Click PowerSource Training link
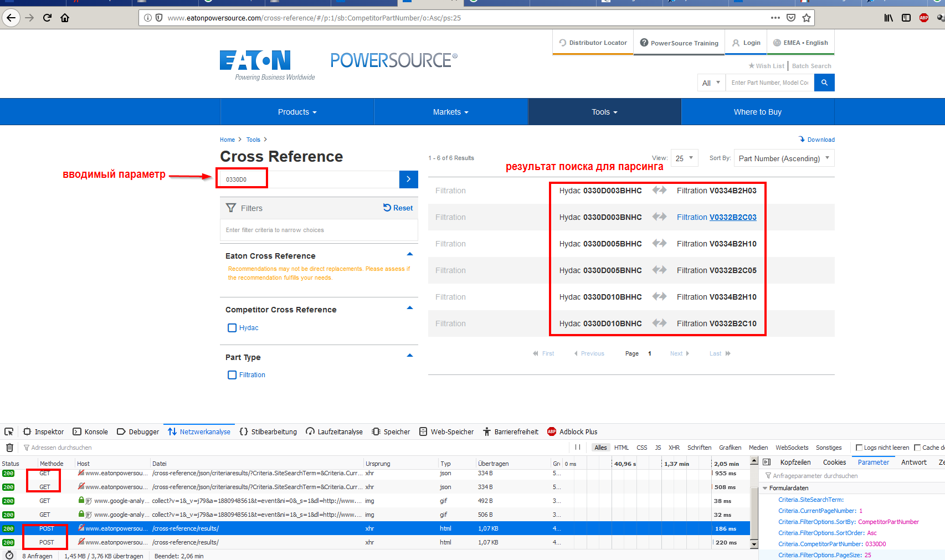Image resolution: width=945 pixels, height=560 pixels. click(679, 43)
